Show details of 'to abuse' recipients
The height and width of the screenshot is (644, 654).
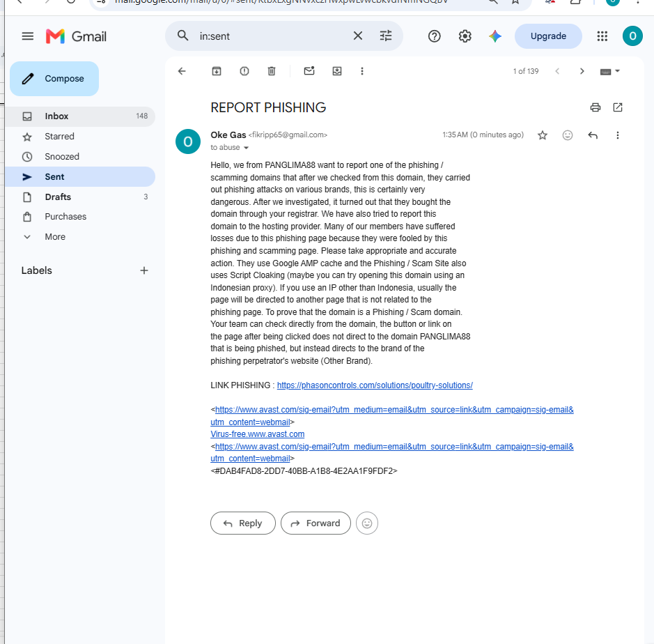point(246,148)
